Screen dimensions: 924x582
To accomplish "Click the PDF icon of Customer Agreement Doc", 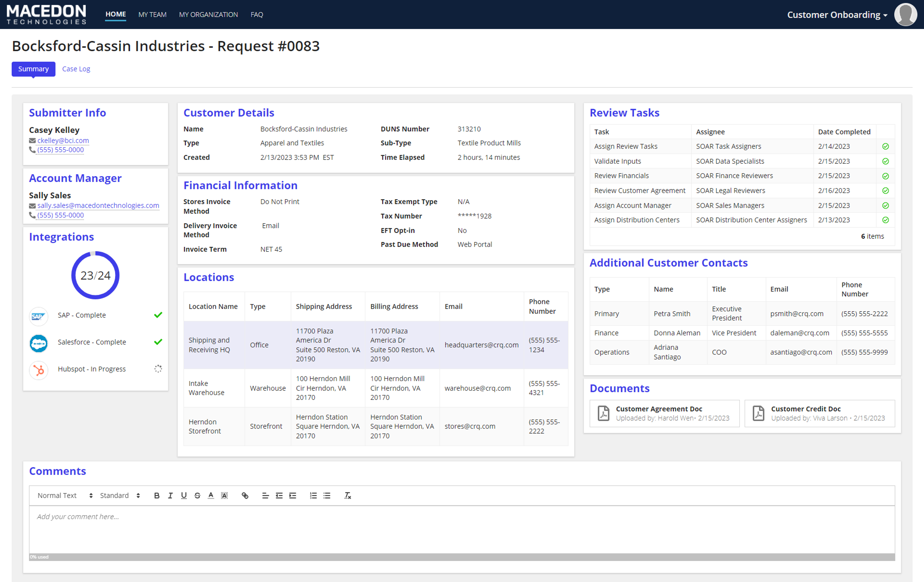I will pos(603,413).
